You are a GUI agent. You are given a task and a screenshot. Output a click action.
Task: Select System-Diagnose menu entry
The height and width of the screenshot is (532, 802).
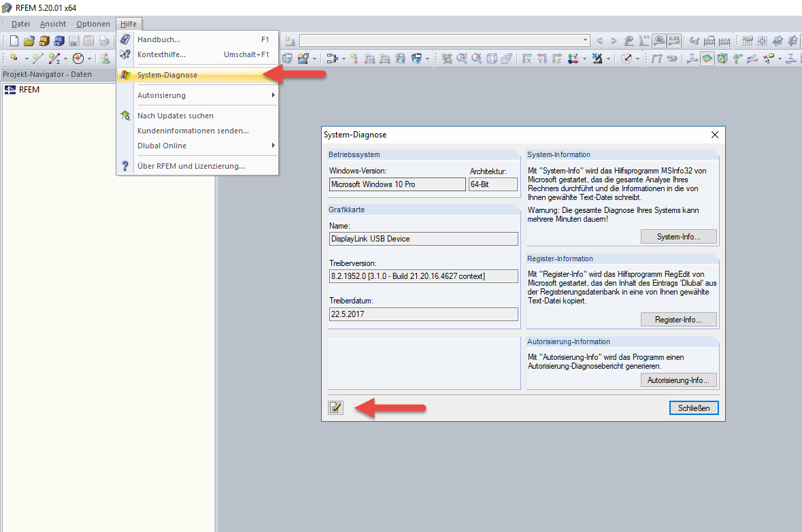tap(197, 75)
